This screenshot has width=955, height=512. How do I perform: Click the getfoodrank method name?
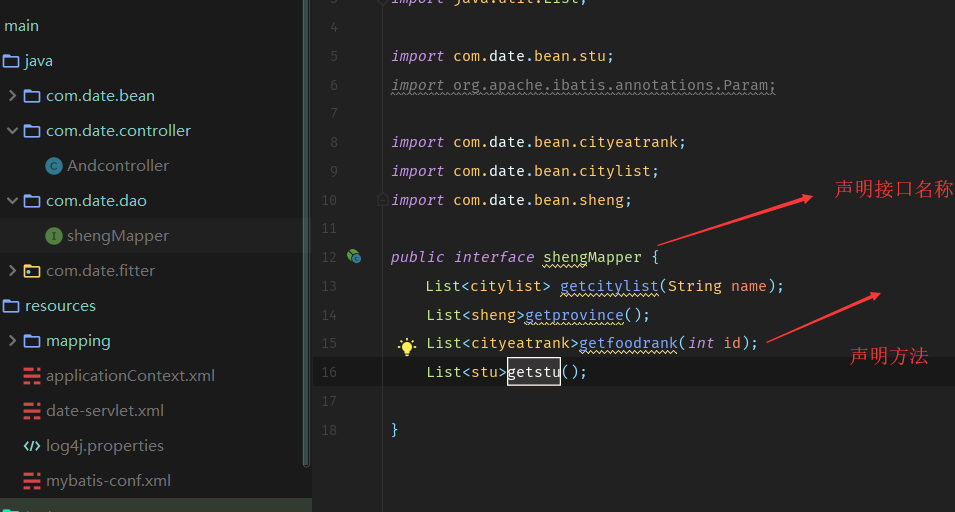pyautogui.click(x=628, y=343)
